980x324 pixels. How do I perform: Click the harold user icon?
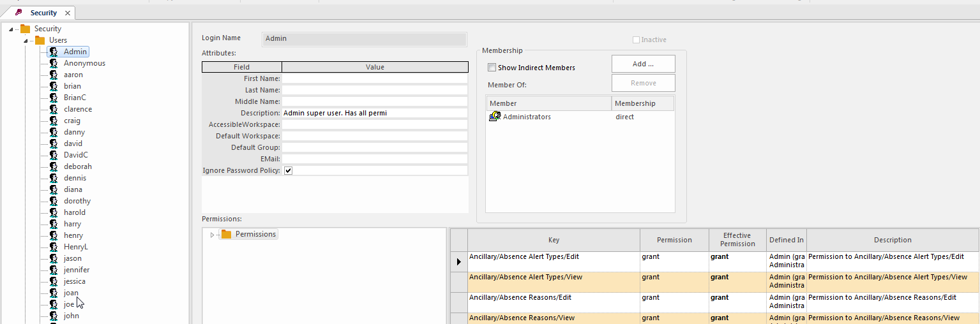(x=54, y=212)
